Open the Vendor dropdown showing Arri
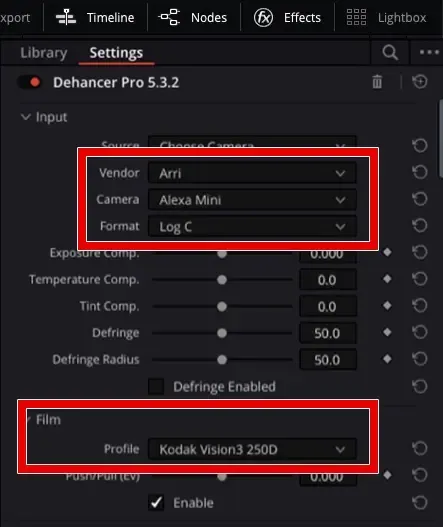This screenshot has width=443, height=527. (x=252, y=173)
